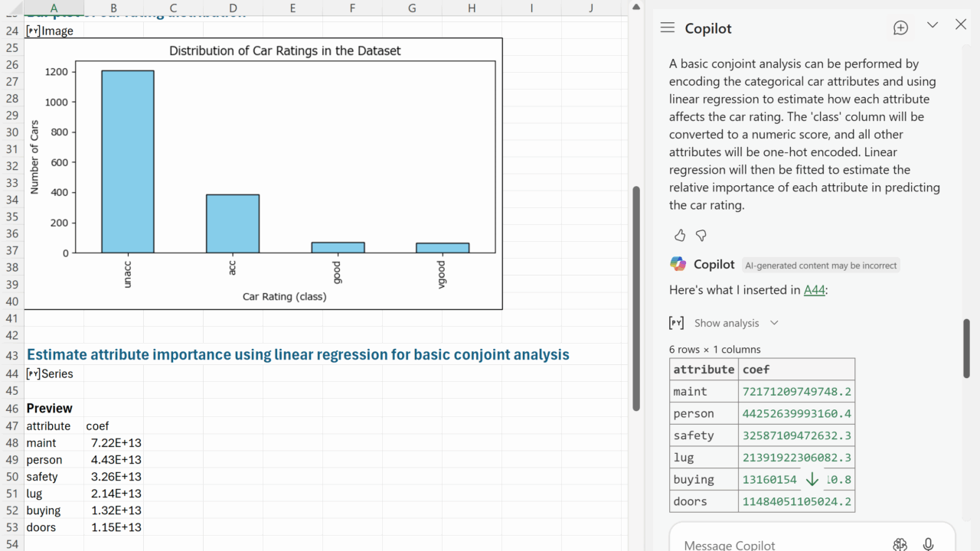This screenshot has width=980, height=551.
Task: Select the 'buying' cell in row 52
Action: tap(54, 510)
